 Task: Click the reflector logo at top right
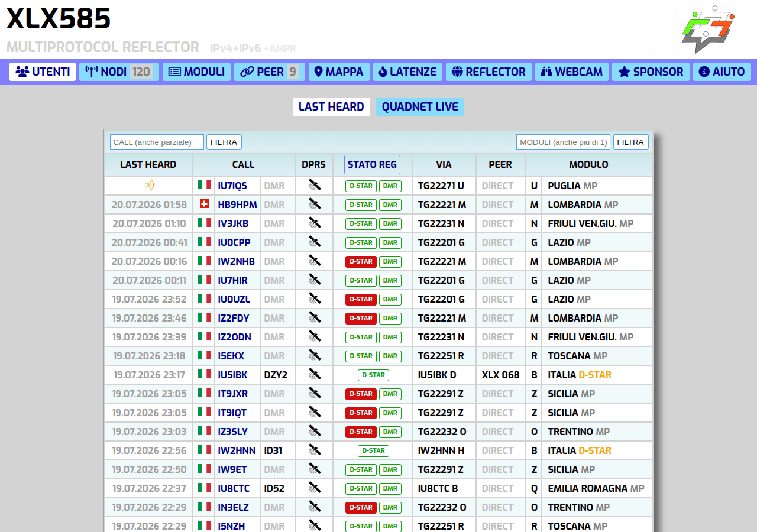[709, 29]
